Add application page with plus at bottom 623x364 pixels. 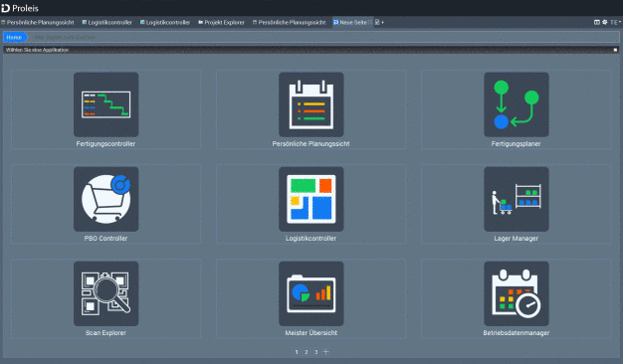(325, 352)
